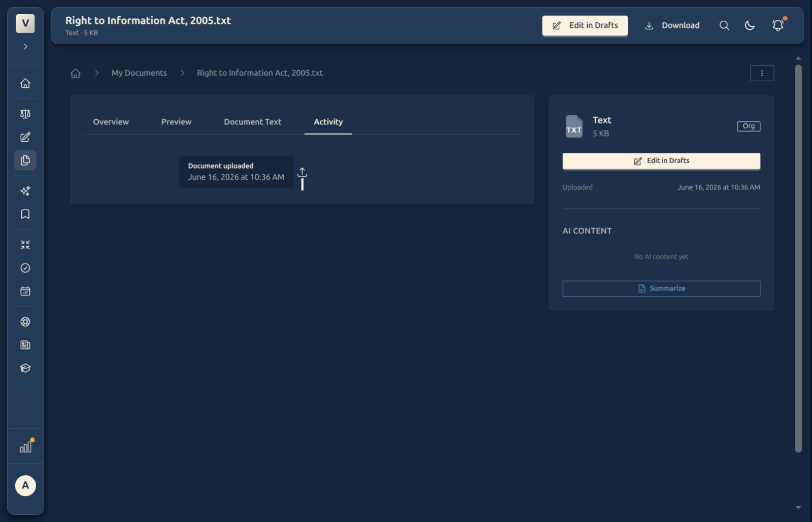Click the Summarize button

click(x=661, y=288)
